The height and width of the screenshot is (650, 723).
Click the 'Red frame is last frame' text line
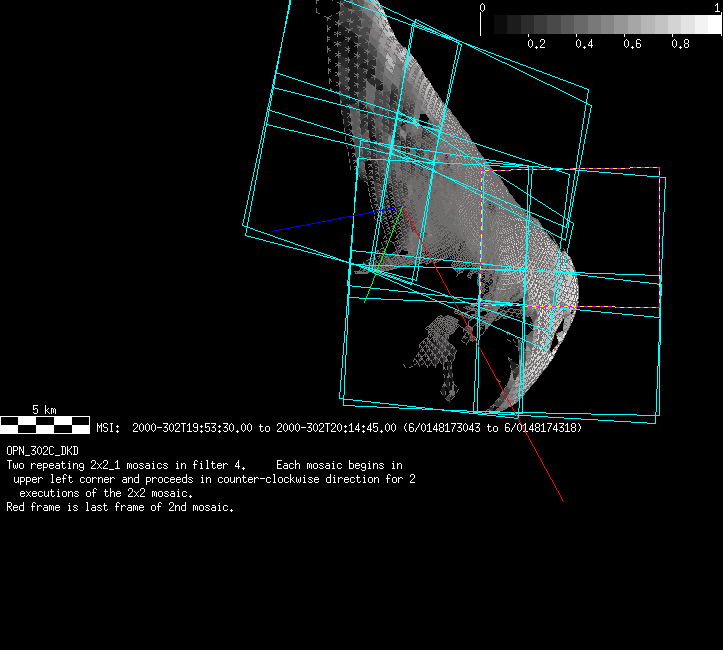tap(120, 507)
